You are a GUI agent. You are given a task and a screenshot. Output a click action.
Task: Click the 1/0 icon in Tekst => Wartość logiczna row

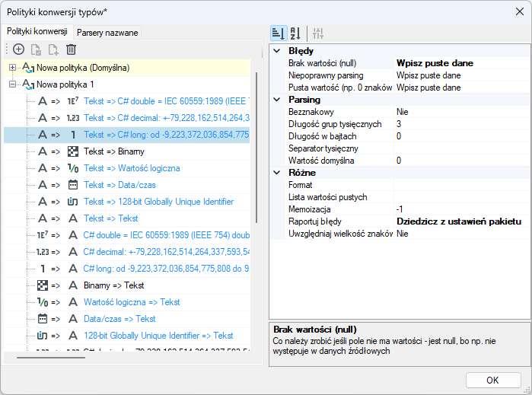73,168
